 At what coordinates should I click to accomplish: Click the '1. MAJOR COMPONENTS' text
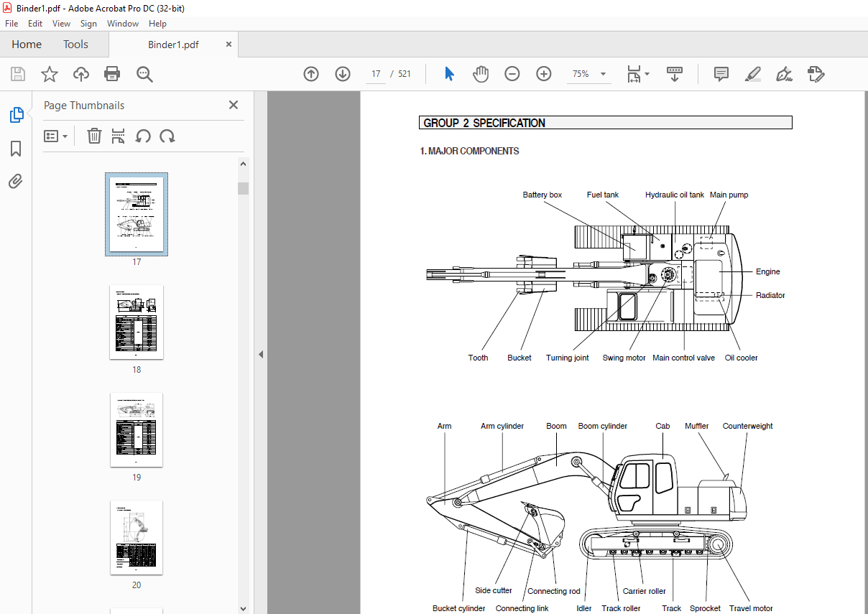coord(469,151)
